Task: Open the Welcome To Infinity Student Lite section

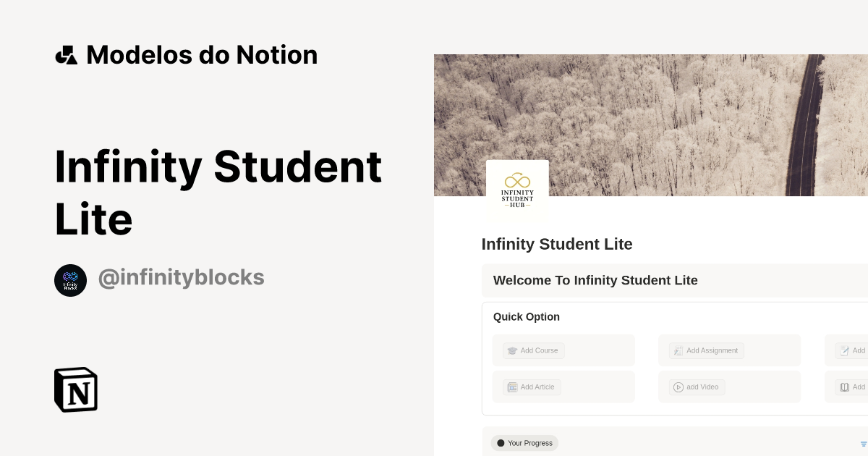Action: coord(595,280)
